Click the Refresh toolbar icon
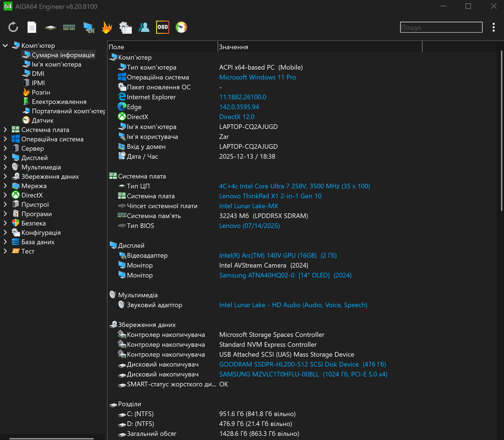504x440 pixels. (13, 27)
